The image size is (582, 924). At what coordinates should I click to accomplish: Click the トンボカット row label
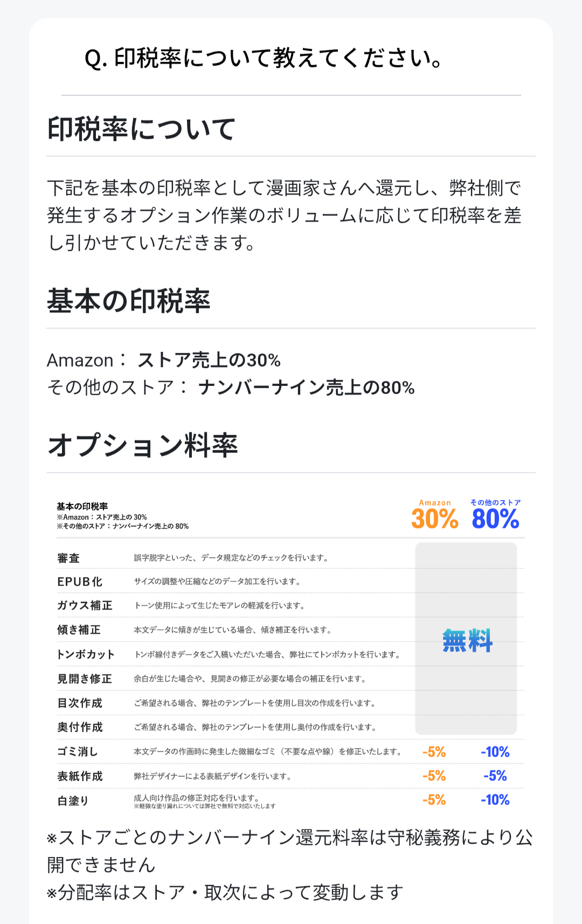[x=86, y=654]
